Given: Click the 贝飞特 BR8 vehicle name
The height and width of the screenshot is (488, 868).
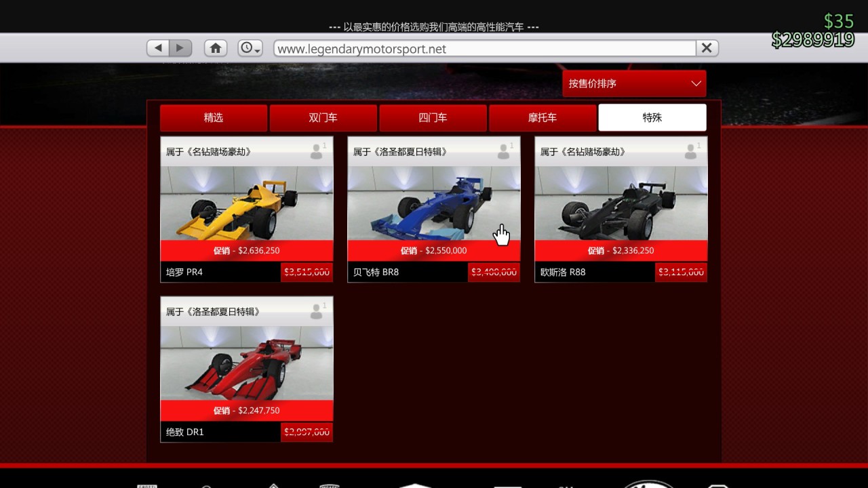Looking at the screenshot, I should click(376, 272).
